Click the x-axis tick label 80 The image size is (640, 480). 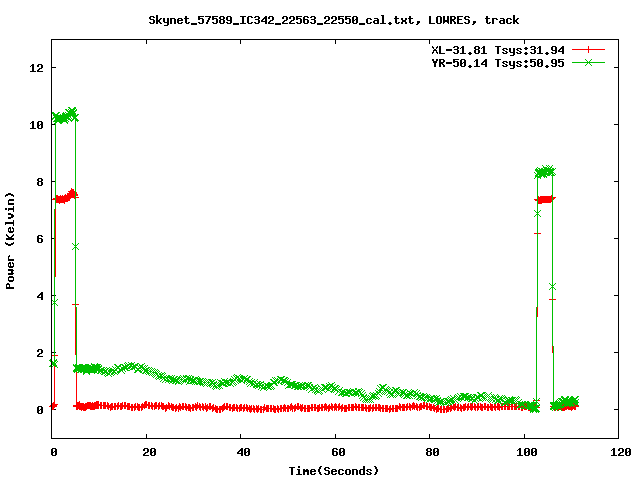click(x=433, y=452)
